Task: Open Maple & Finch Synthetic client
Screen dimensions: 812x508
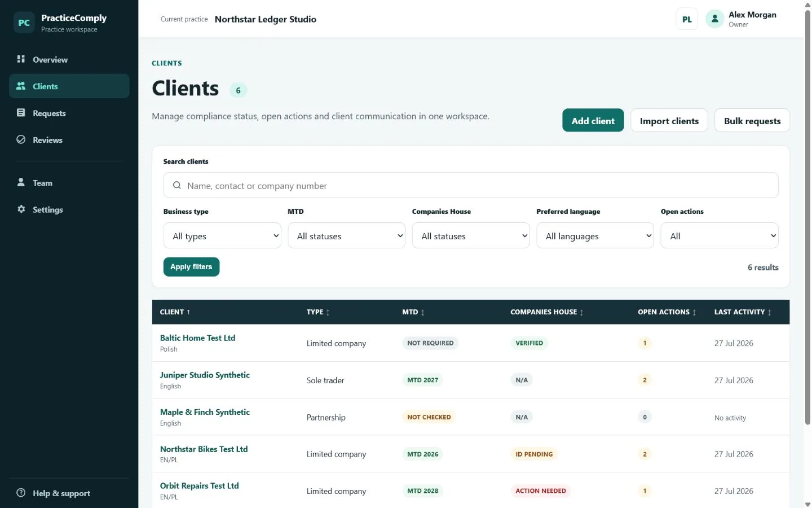Action: pyautogui.click(x=205, y=412)
